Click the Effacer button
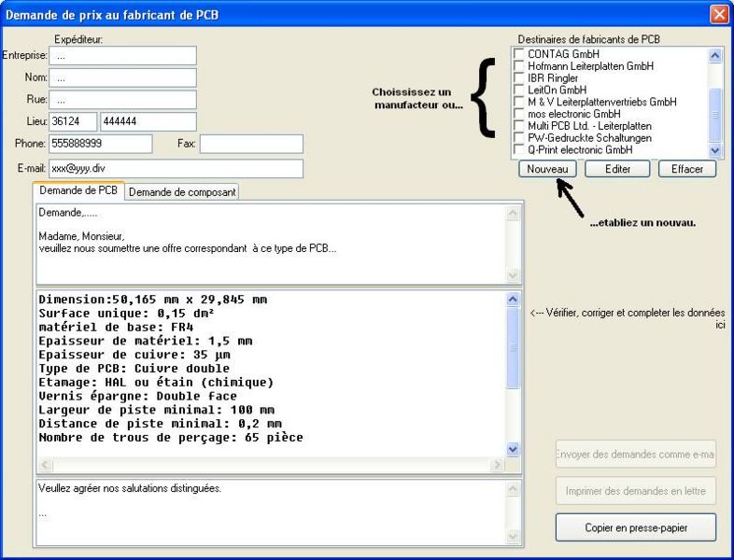This screenshot has width=734, height=560. 686,170
